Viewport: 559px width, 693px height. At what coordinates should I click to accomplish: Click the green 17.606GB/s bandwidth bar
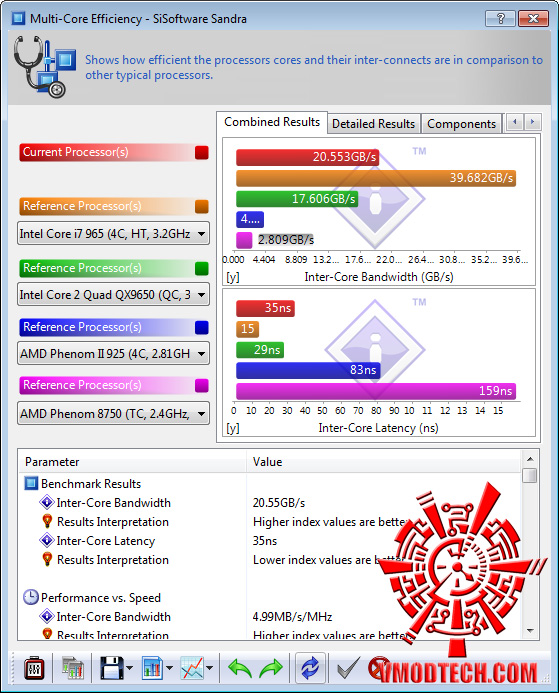pyautogui.click(x=297, y=199)
